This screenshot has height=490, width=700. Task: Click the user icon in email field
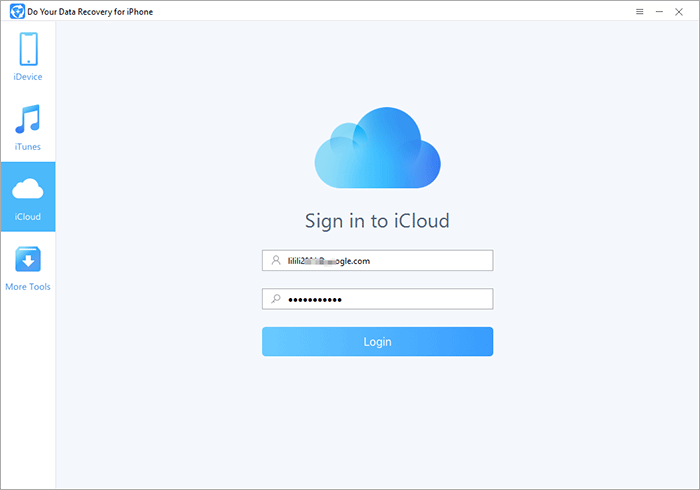(x=276, y=260)
